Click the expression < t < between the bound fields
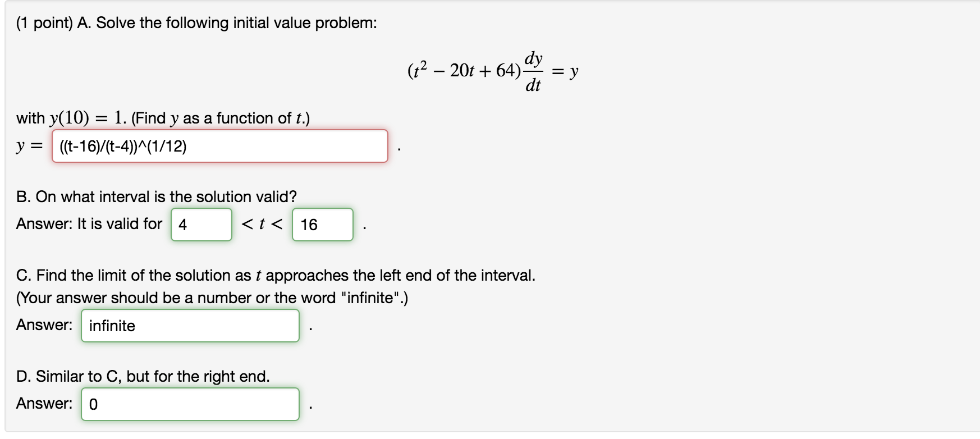Viewport: 980px width, 439px height. 262,225
